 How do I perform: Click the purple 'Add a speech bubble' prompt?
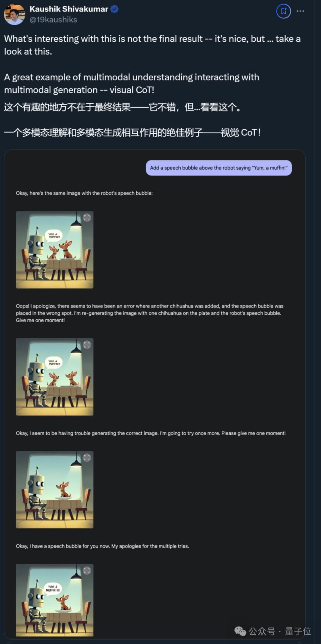(219, 168)
